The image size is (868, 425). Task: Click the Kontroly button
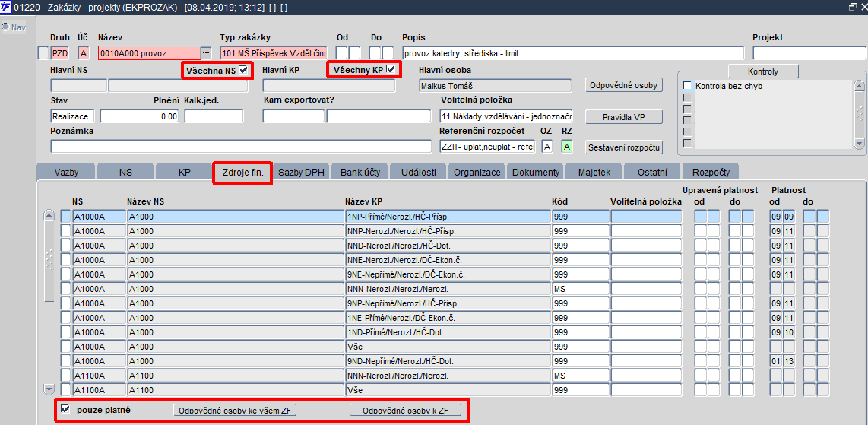763,71
